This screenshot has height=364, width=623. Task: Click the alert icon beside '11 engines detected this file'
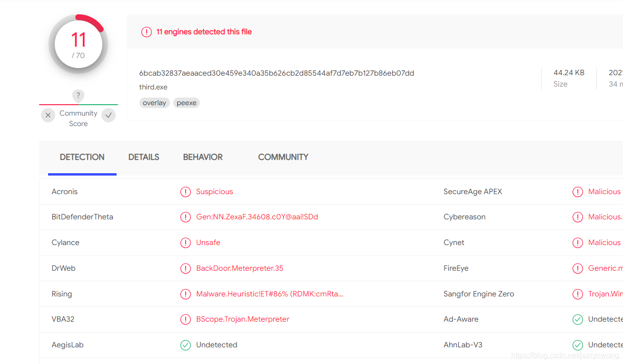pyautogui.click(x=147, y=32)
